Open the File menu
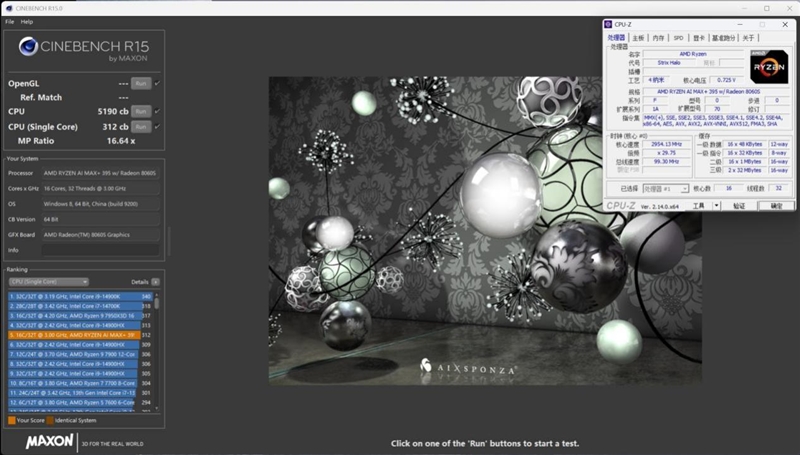 click(9, 21)
